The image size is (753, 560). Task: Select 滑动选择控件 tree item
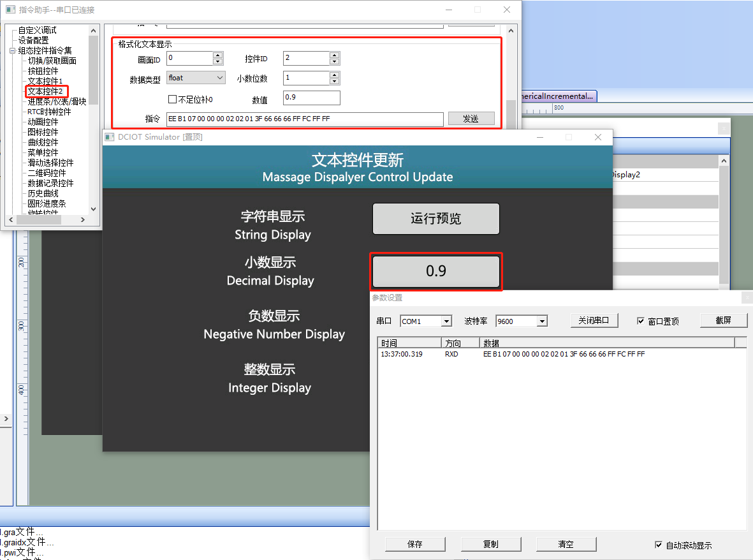coord(50,163)
